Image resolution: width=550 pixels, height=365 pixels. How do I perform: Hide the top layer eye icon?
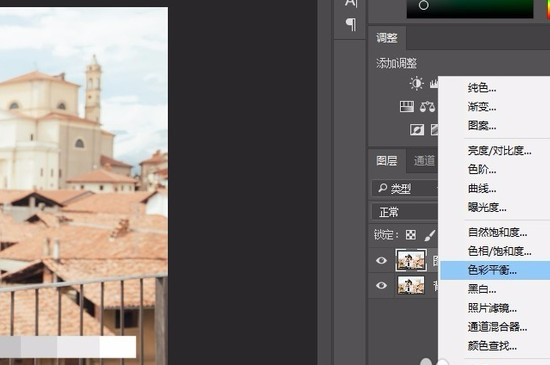(381, 261)
